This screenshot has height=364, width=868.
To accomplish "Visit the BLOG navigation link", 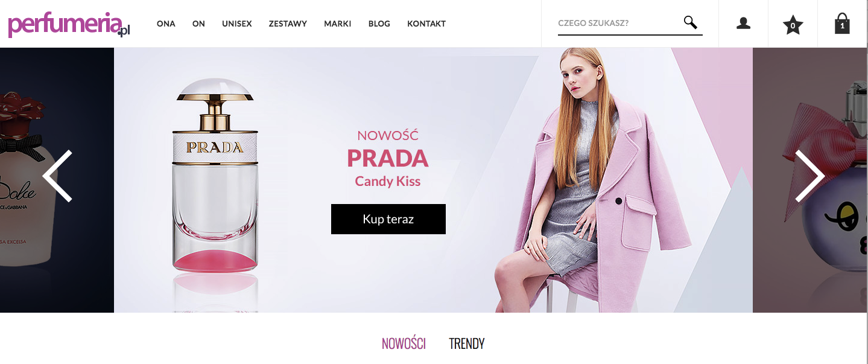I will [379, 24].
